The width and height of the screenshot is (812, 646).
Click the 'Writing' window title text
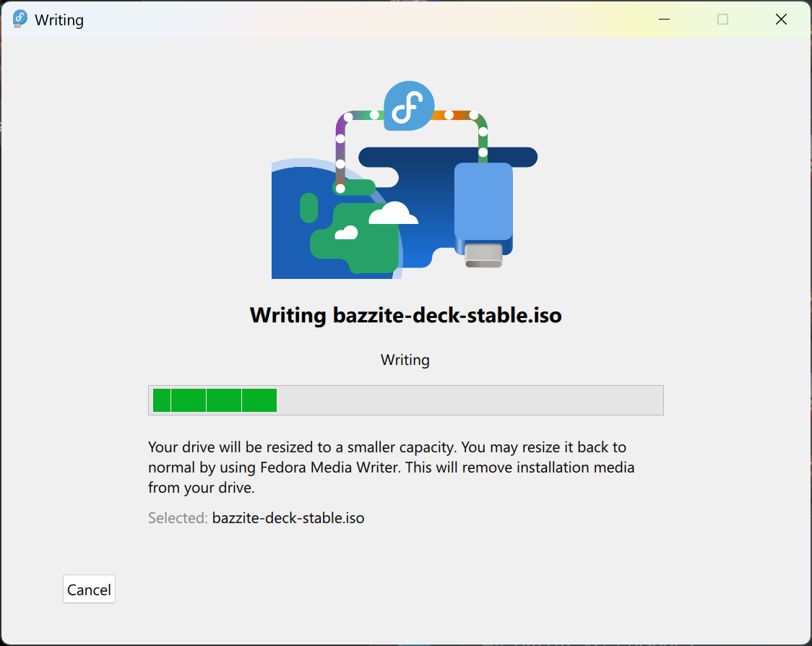(59, 20)
